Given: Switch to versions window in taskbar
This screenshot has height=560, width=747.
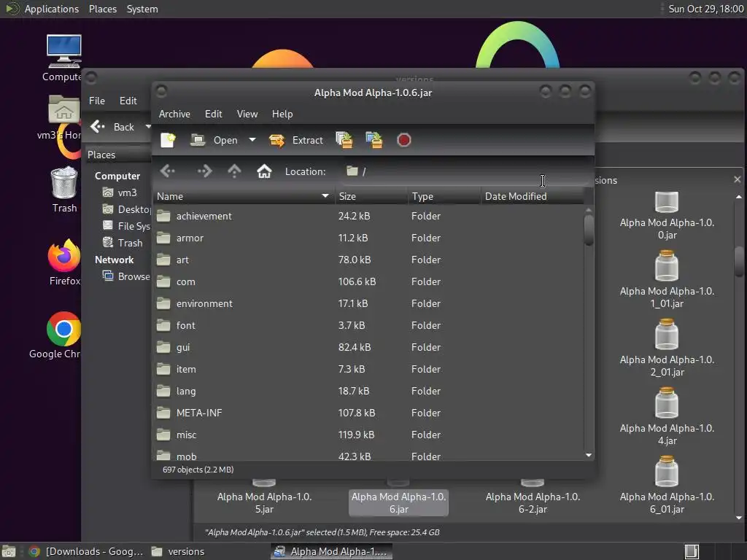Looking at the screenshot, I should pyautogui.click(x=178, y=551).
